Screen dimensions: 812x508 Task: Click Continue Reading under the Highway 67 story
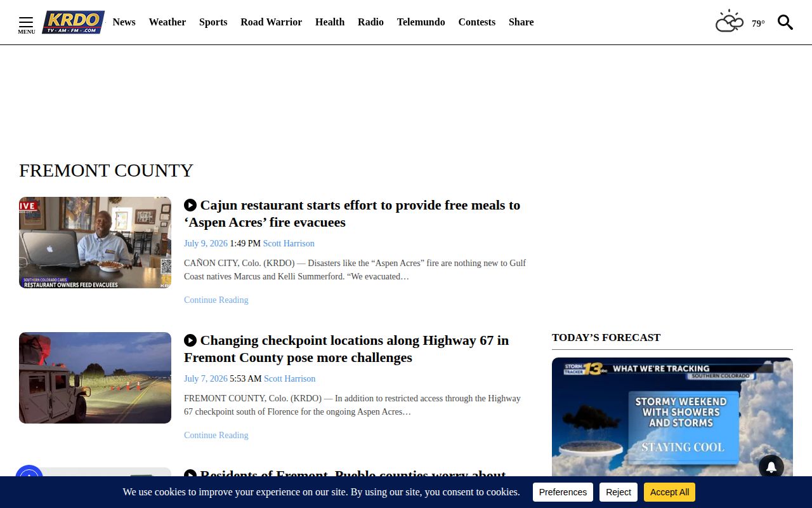coord(216,435)
